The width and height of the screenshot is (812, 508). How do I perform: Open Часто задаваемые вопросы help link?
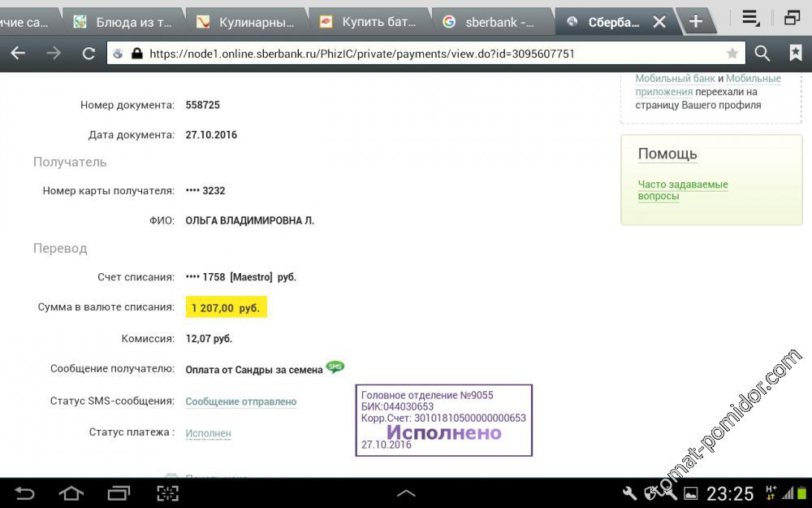683,190
